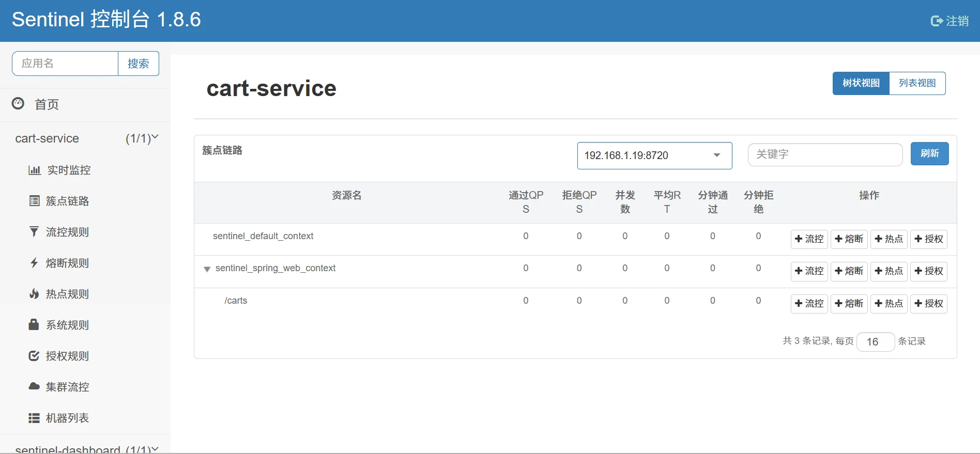Viewport: 980px width, 454px height.
Task: Add 流控 rule for sentinel_spring_web_context
Action: pyautogui.click(x=809, y=271)
